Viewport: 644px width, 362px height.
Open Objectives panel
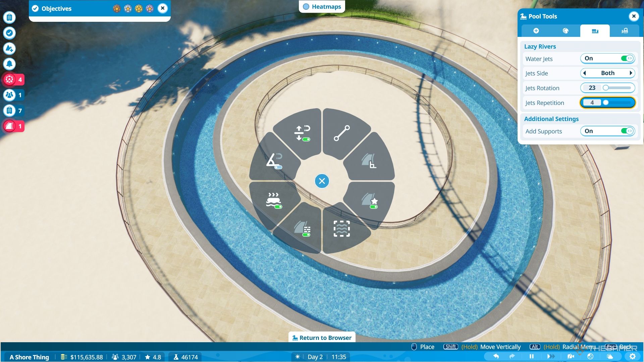(56, 8)
